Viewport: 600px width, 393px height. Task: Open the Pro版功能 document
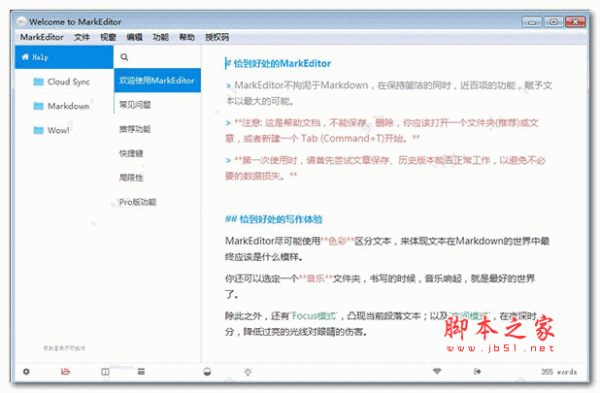(x=157, y=202)
